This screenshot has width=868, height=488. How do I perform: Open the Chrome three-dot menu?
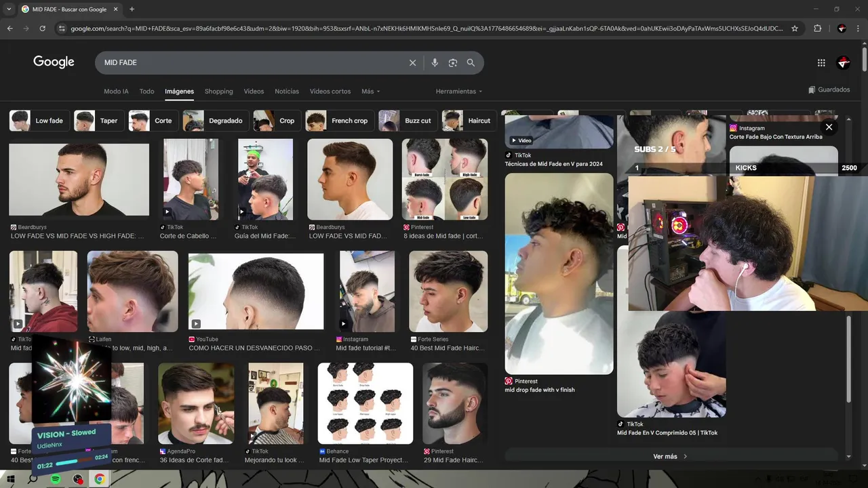(858, 28)
